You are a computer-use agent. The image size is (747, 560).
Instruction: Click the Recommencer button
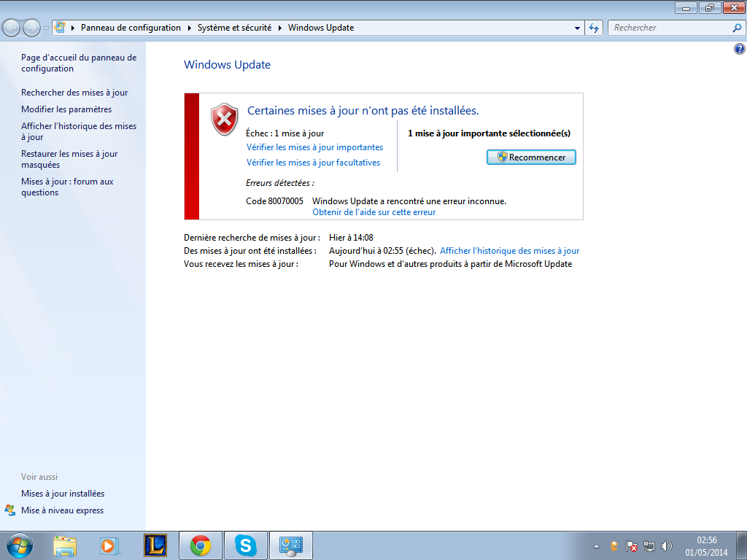pyautogui.click(x=531, y=157)
